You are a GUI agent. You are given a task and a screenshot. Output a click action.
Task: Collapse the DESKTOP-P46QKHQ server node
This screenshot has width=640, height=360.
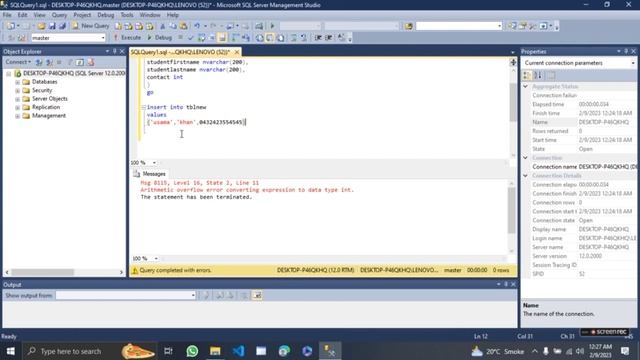pos(9,73)
